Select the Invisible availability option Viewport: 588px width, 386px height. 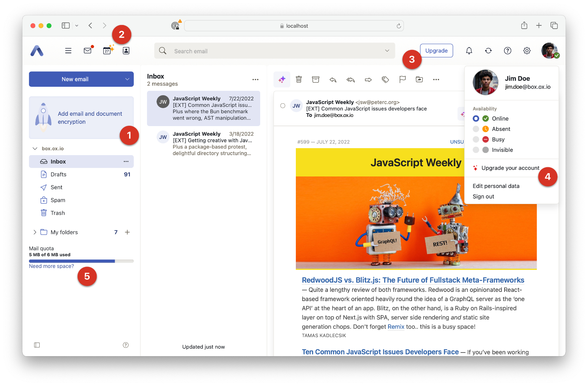click(x=502, y=150)
